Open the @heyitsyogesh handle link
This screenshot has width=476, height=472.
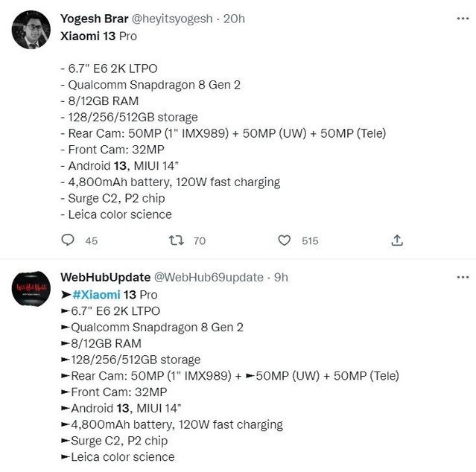(173, 19)
